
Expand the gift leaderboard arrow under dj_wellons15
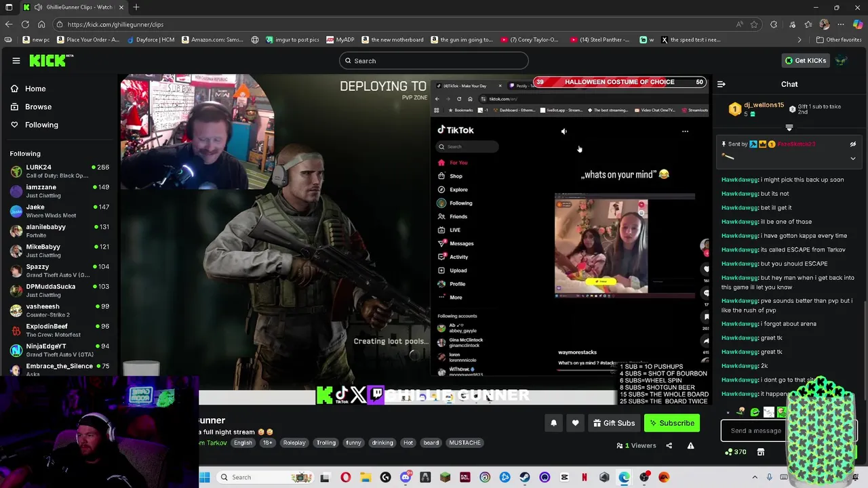pos(789,127)
